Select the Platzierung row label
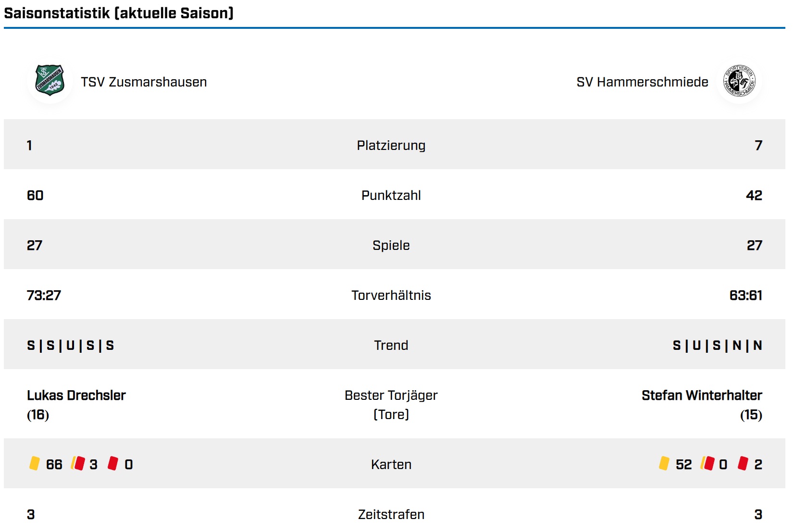The image size is (793, 532). pyautogui.click(x=391, y=146)
